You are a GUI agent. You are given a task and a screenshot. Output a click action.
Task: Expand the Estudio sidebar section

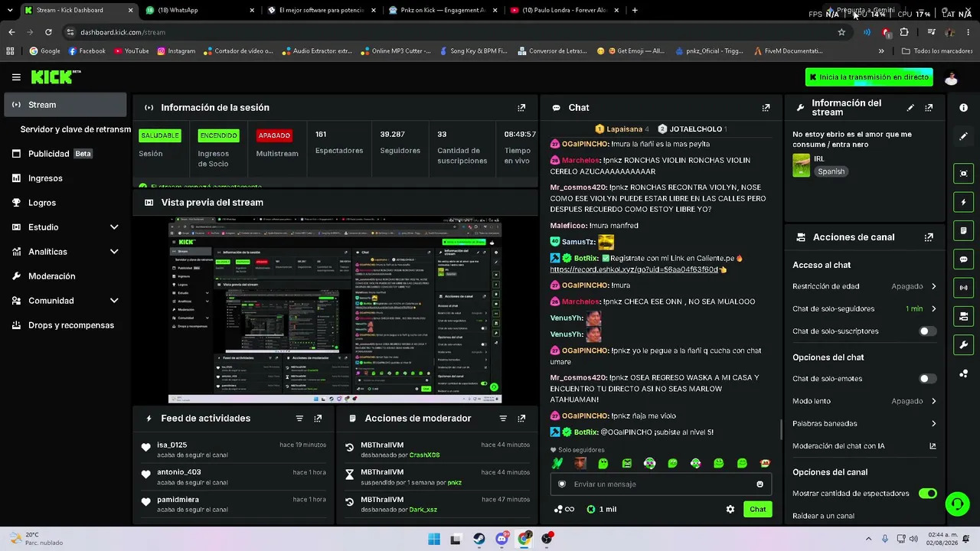coord(65,227)
